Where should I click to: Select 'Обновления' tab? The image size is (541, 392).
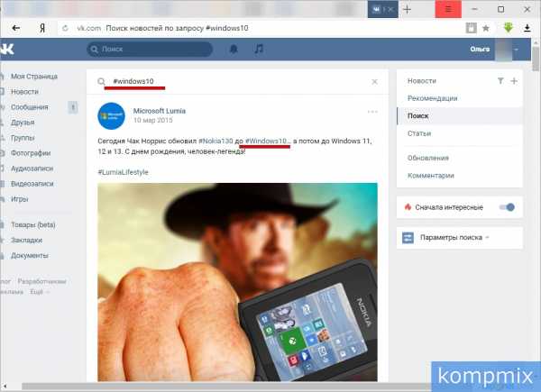pyautogui.click(x=428, y=158)
